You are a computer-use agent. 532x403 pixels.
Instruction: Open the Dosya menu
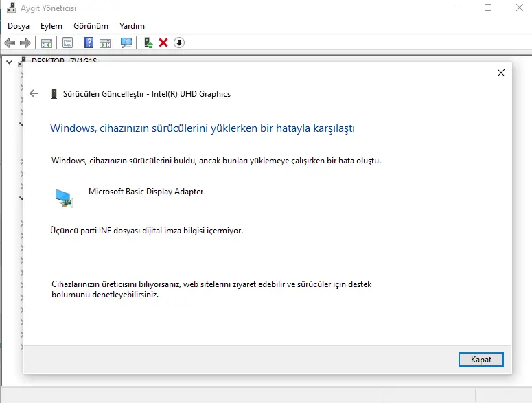pos(19,26)
